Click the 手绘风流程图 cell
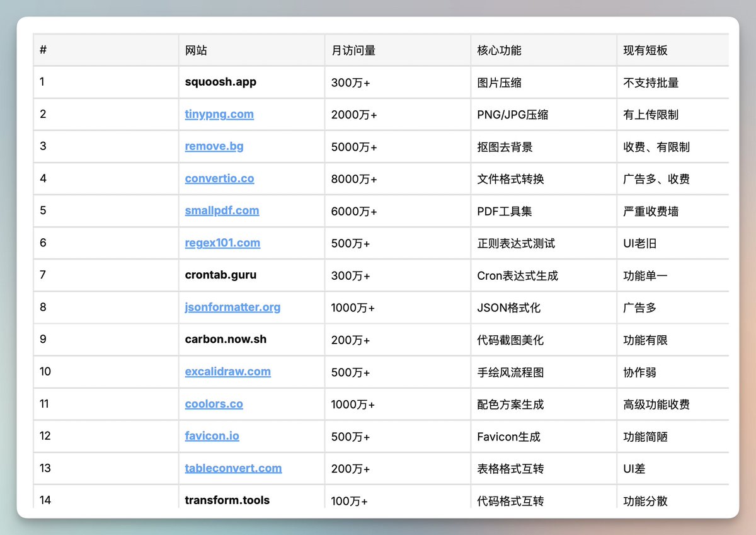This screenshot has height=535, width=756. click(544, 372)
